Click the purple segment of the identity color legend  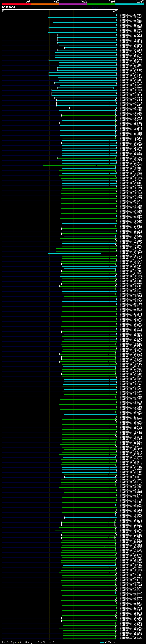coord(73,4)
